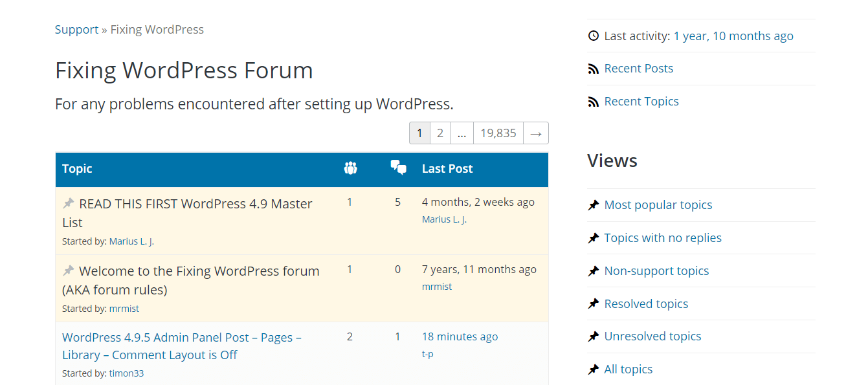Click the clock icon beside Last activity

pos(594,36)
